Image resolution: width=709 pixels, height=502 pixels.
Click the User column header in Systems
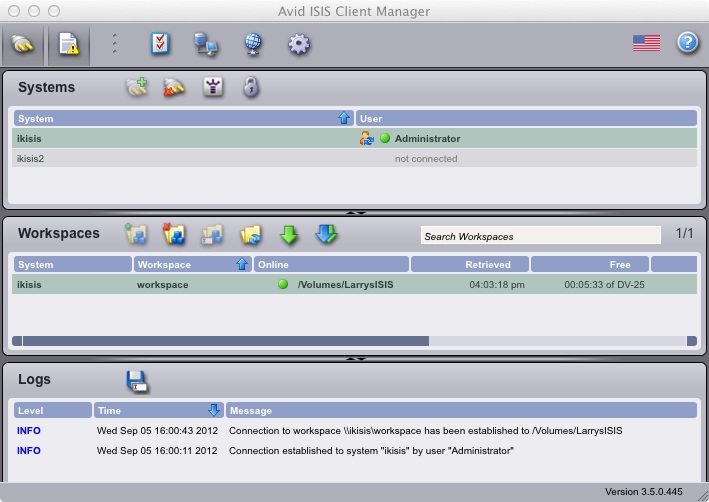tap(526, 118)
